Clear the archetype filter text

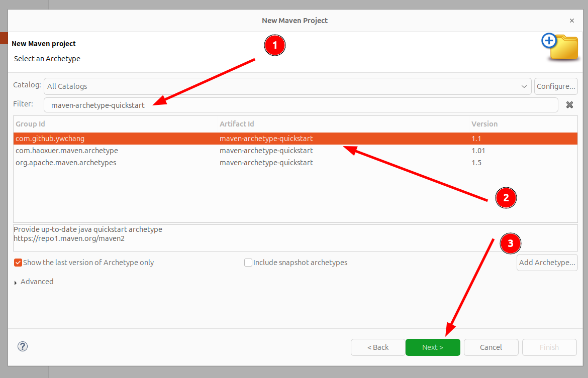569,105
